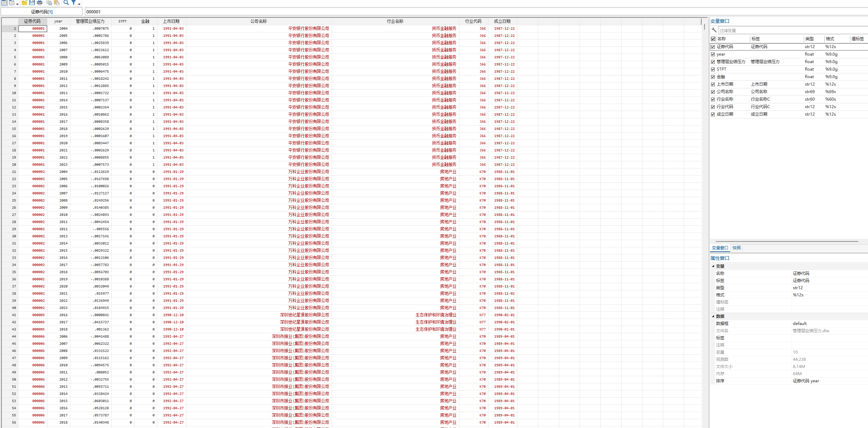The image size is (868, 428).
Task: Click the paste icon in toolbar
Action: (x=57, y=3)
